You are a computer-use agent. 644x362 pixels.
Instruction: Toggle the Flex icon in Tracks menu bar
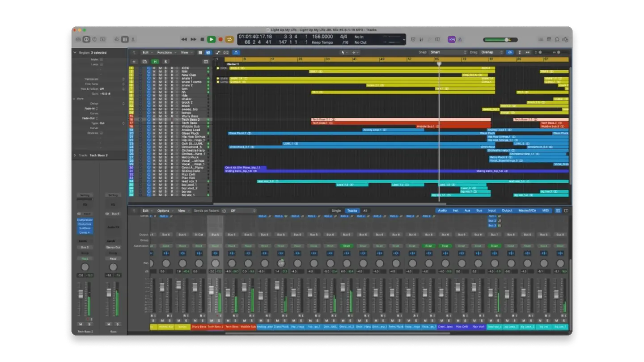click(226, 52)
